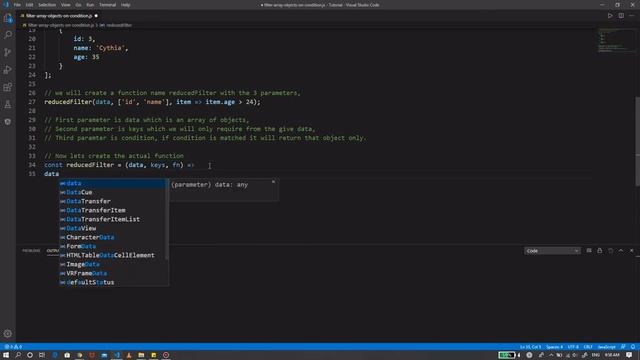Open Task View on the taskbar
This screenshot has height=360, width=640.
(x=42, y=355)
